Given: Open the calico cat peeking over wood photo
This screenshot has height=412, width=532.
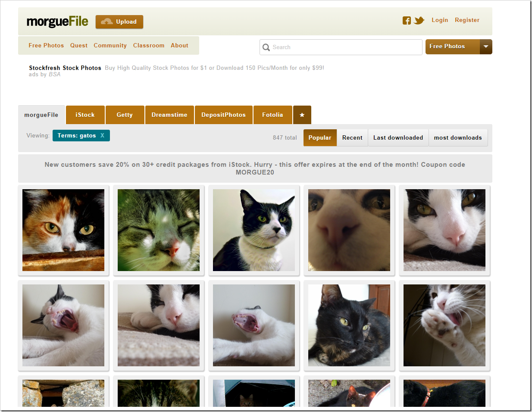Looking at the screenshot, I should (63, 230).
